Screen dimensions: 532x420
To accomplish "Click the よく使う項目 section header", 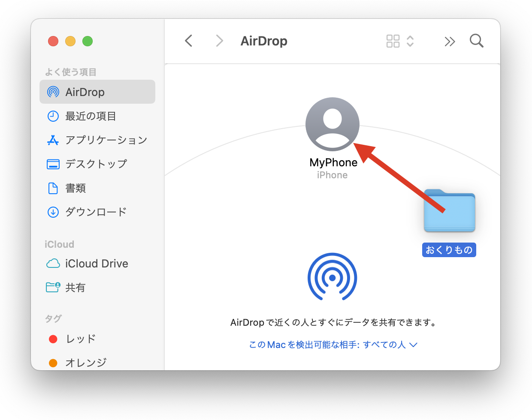I will coord(71,72).
